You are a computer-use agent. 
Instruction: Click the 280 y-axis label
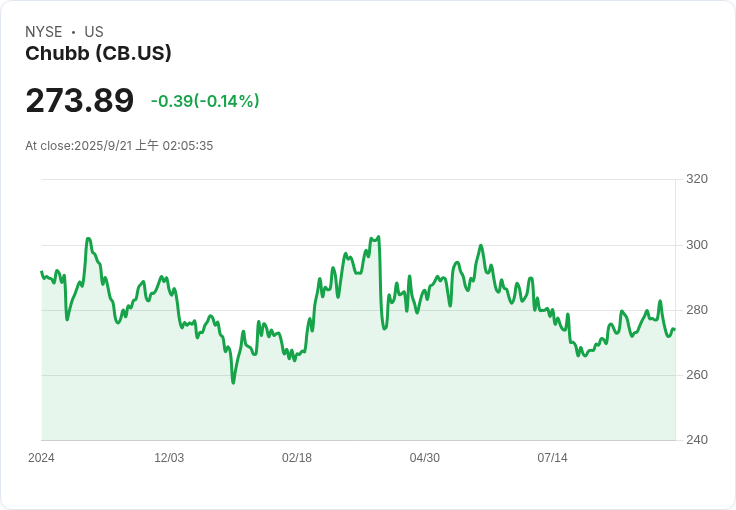coord(697,310)
